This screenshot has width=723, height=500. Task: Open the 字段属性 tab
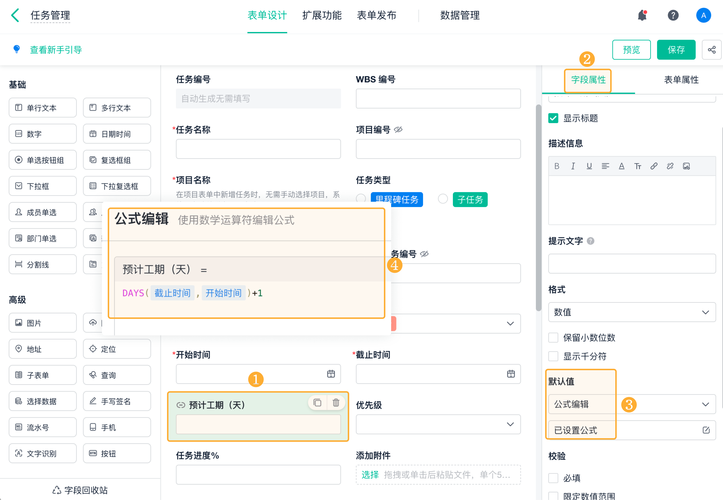pyautogui.click(x=588, y=80)
